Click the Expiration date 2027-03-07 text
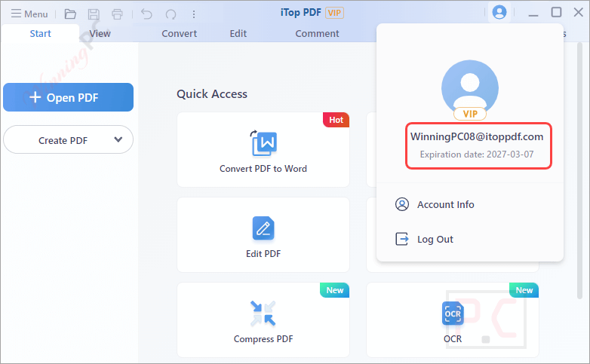The height and width of the screenshot is (364, 590). pos(477,154)
